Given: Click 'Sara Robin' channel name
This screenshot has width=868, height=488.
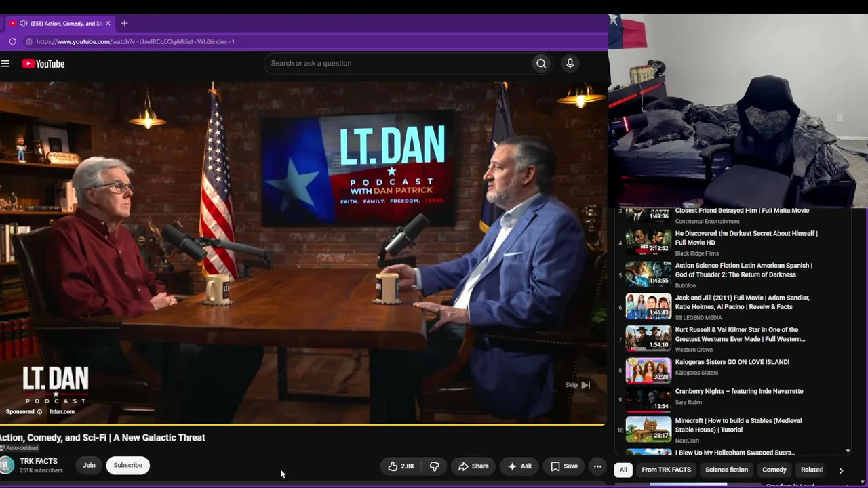Looking at the screenshot, I should tap(688, 402).
